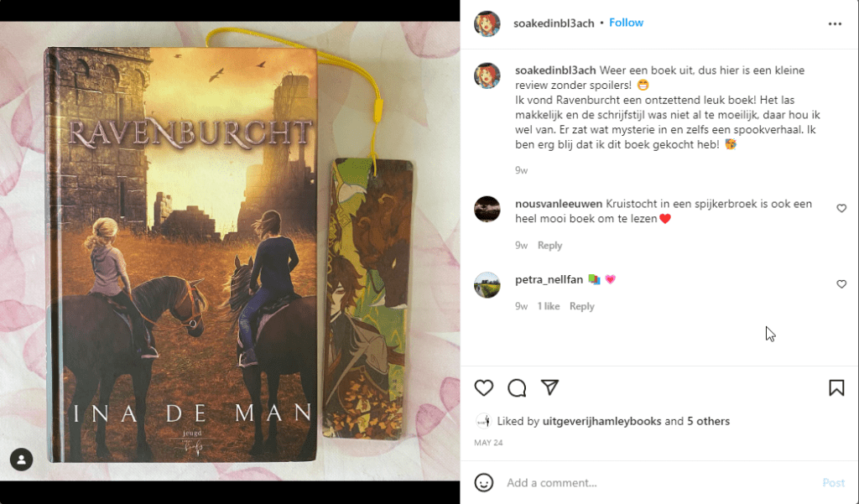Open soakedinbl3ach header profile avatar
The image size is (859, 504).
pos(487,23)
